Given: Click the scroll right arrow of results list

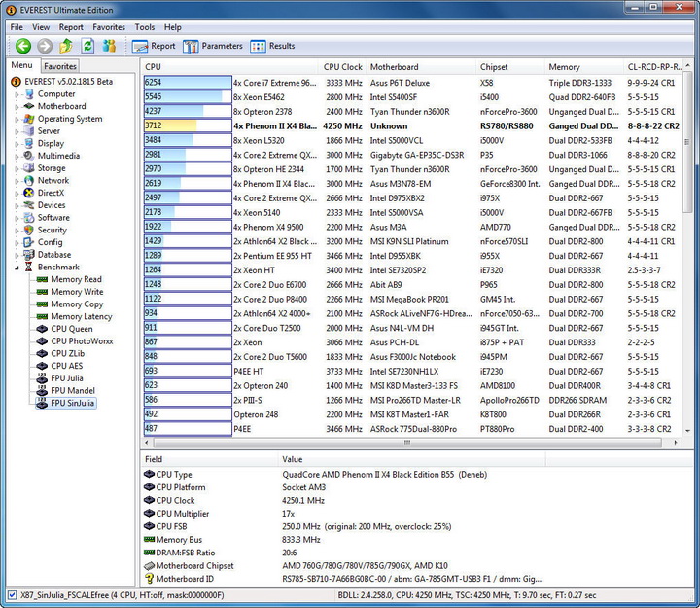Looking at the screenshot, I should pos(676,443).
